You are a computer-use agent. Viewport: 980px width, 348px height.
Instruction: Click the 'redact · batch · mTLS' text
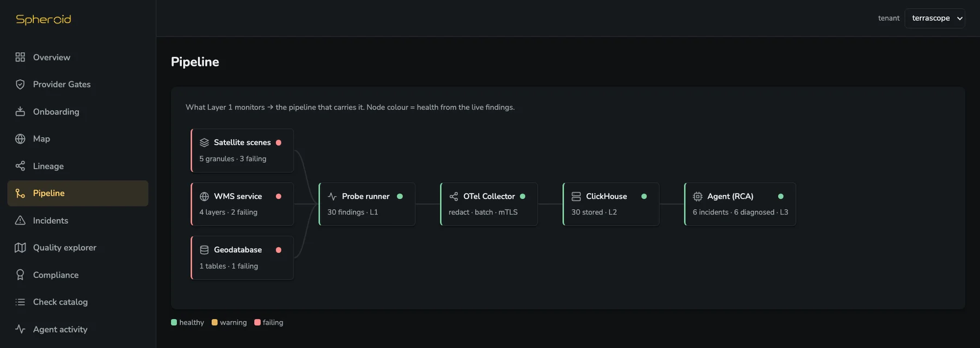pyautogui.click(x=483, y=212)
